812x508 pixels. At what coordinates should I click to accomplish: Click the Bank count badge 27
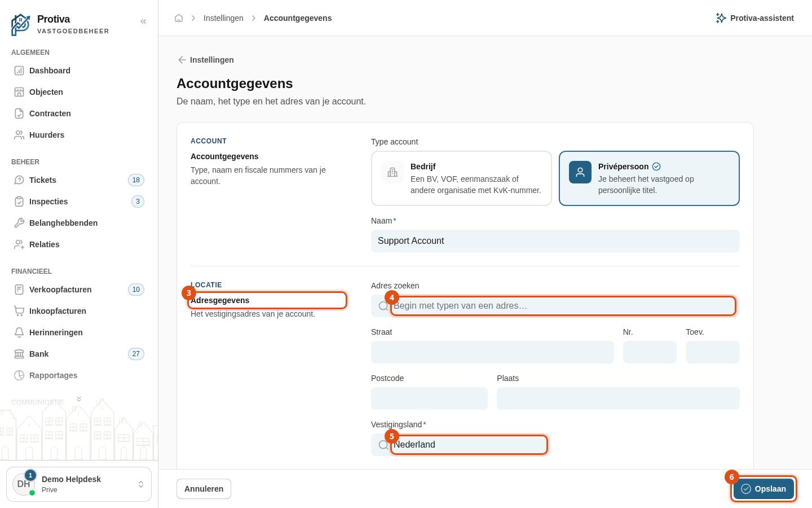pyautogui.click(x=136, y=354)
